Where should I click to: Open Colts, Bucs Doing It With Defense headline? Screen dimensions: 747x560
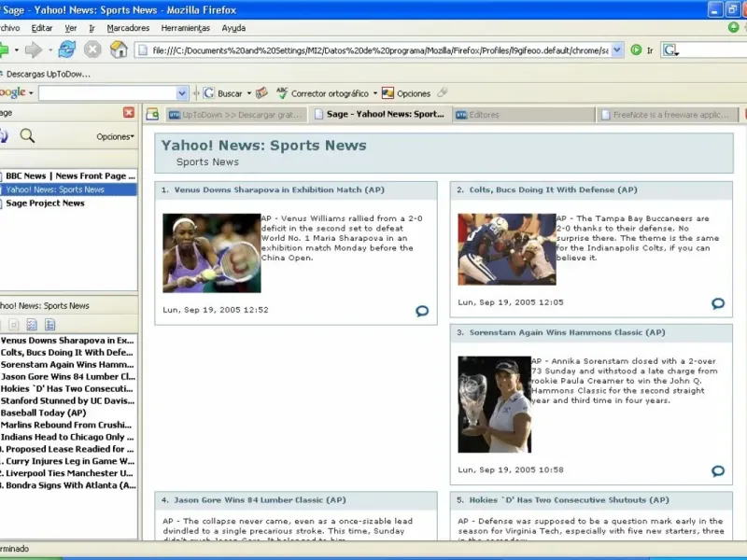553,190
